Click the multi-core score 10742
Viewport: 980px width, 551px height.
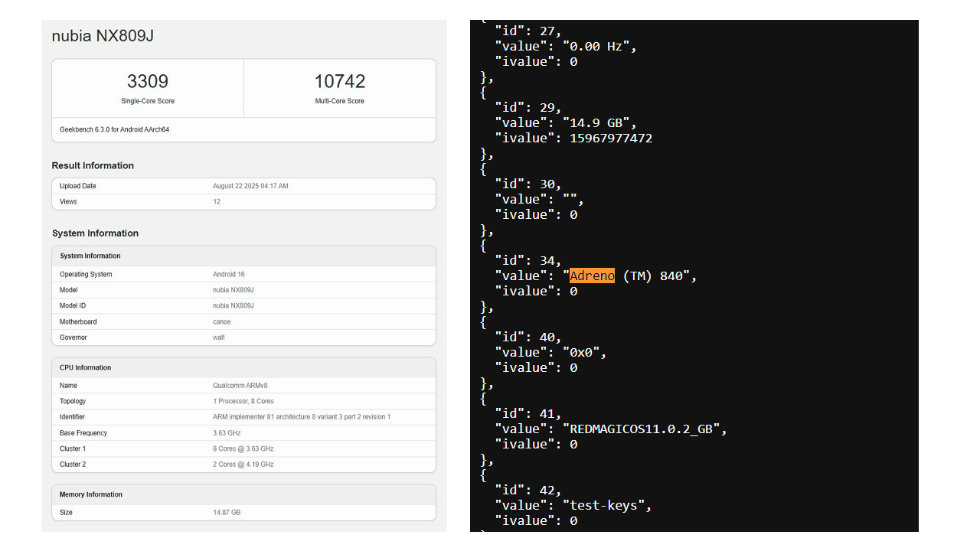point(339,82)
